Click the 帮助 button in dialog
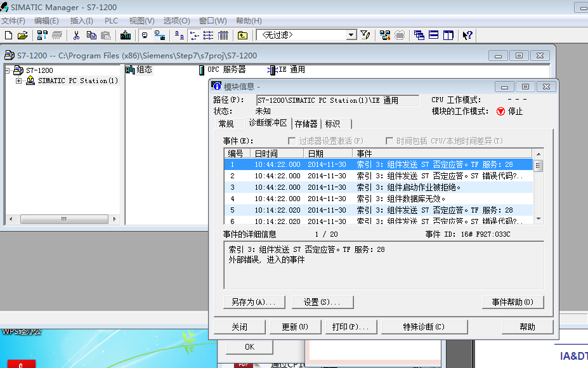The height and width of the screenshot is (368, 588). (x=527, y=327)
